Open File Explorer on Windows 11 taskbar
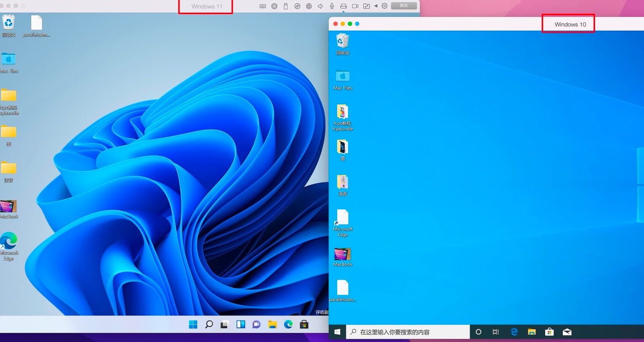Image resolution: width=644 pixels, height=342 pixels. point(273,324)
